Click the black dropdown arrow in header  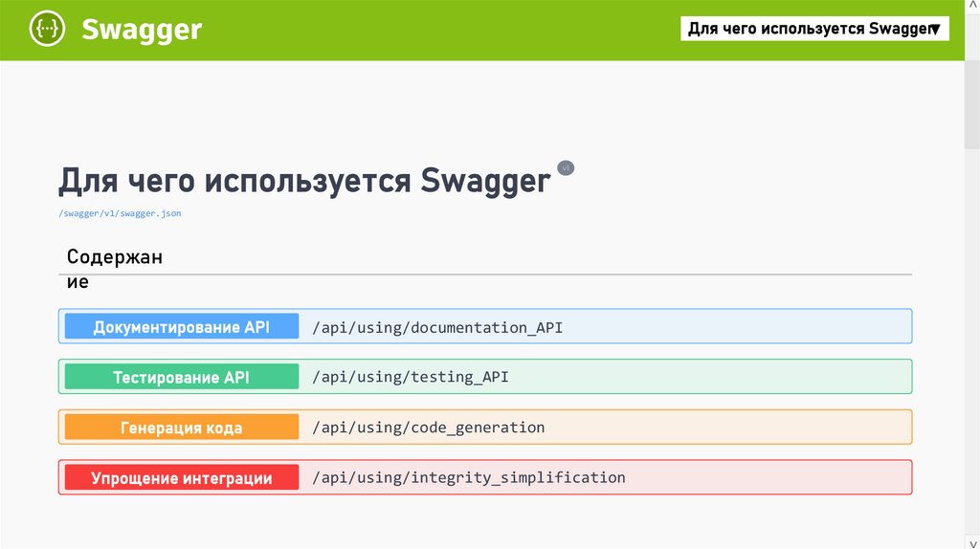tap(938, 30)
